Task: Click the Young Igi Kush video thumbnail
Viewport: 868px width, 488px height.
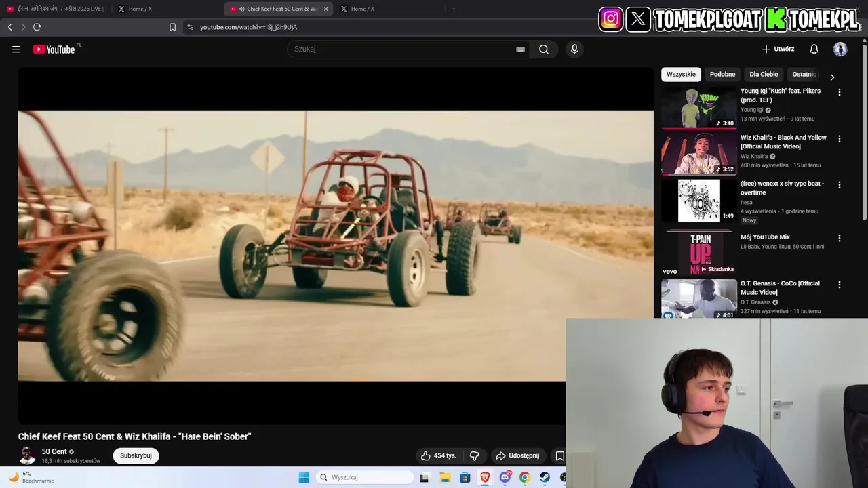Action: [699, 108]
